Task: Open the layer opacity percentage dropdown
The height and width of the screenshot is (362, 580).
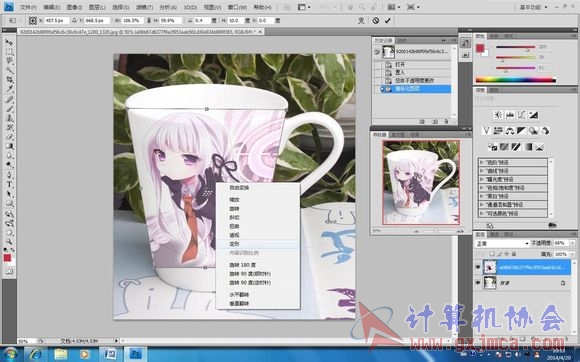Action: (573, 243)
